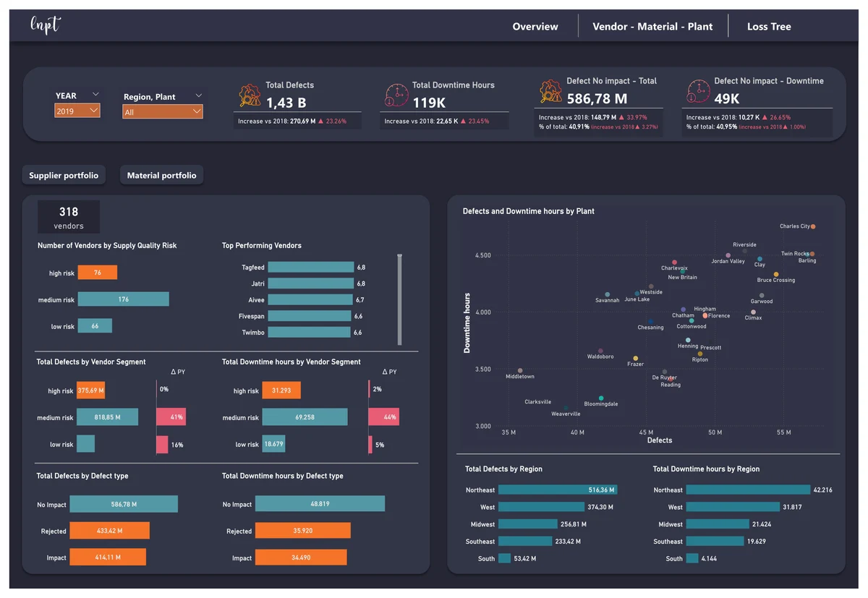Select the medium risk 176 vendors bar
The height and width of the screenshot is (598, 868).
123,299
